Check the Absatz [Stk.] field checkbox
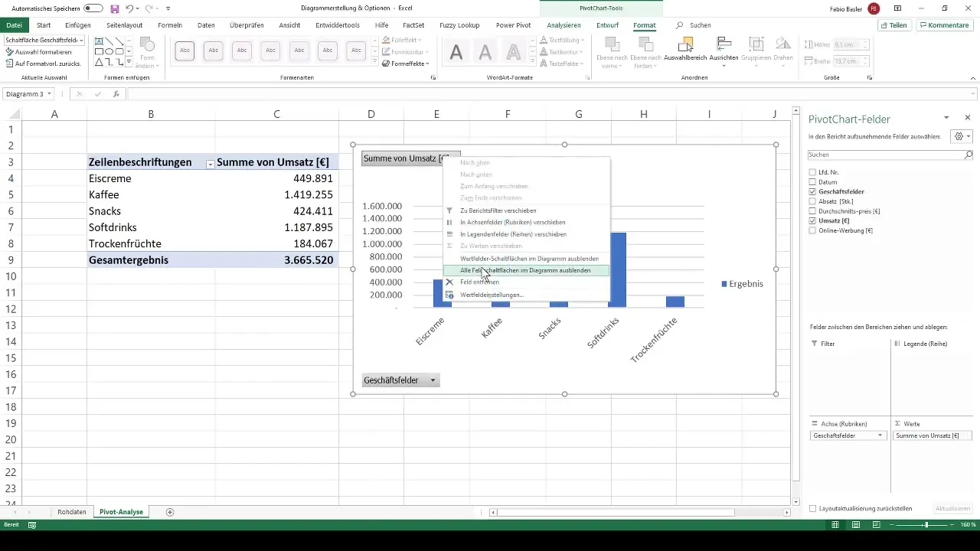The image size is (980, 551). click(x=813, y=201)
